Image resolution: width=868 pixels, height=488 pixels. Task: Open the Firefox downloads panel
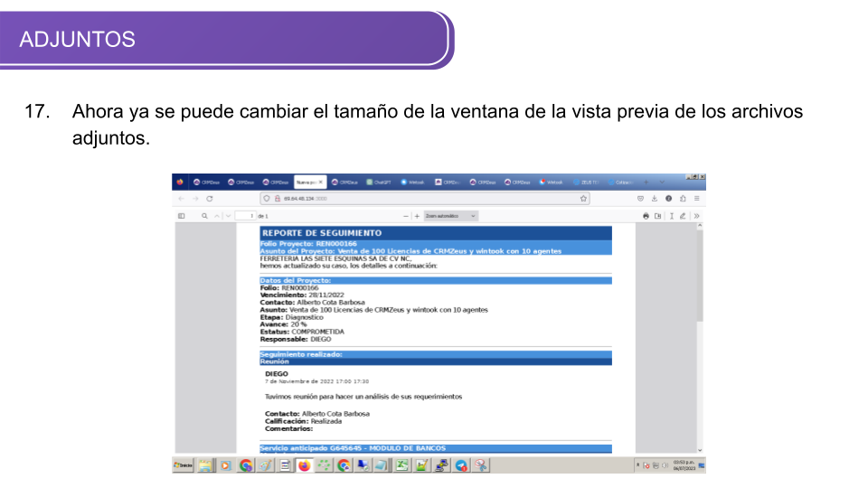655,199
